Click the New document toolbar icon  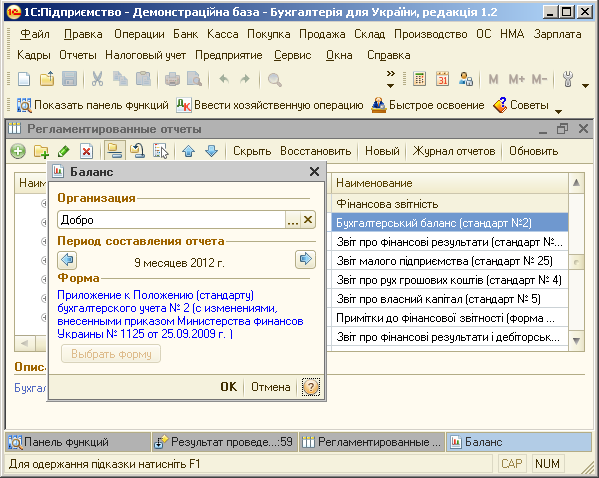(24, 79)
